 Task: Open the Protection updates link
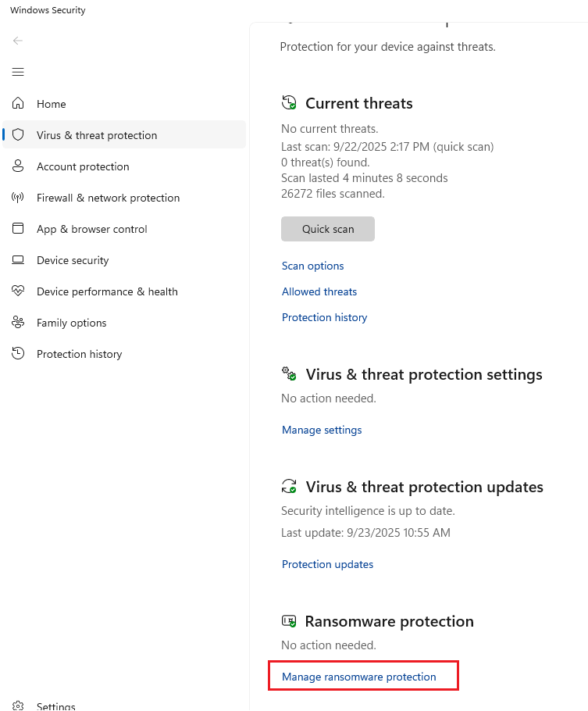[327, 564]
